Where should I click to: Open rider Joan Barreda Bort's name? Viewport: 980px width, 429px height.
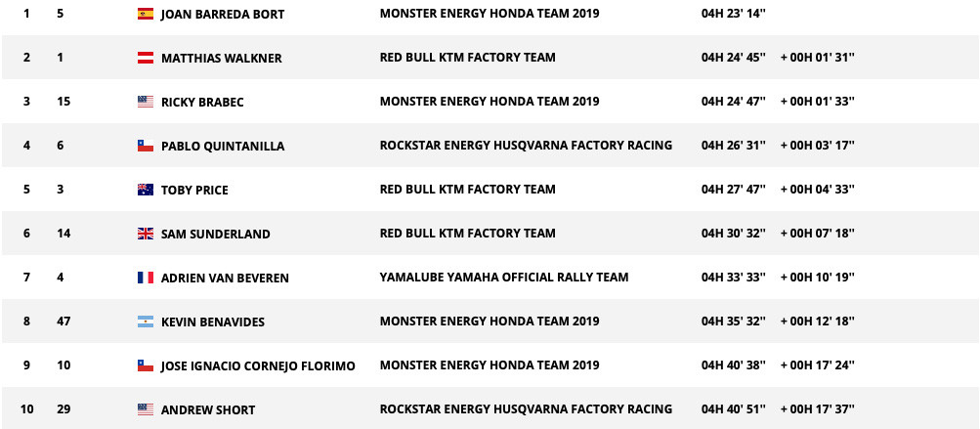click(223, 15)
